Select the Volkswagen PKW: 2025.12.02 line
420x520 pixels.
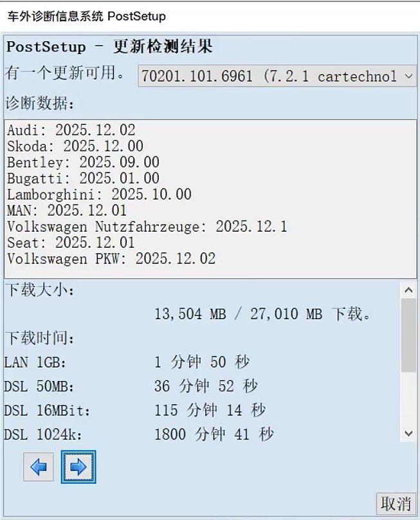111,259
